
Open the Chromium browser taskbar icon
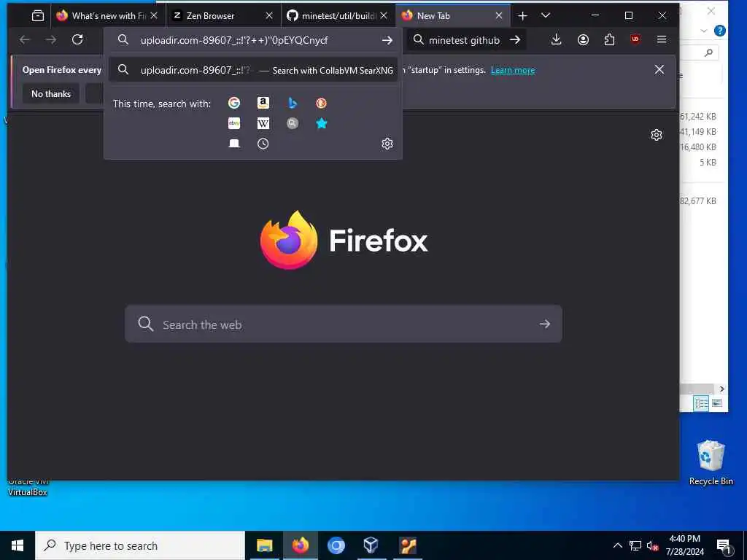pos(336,545)
